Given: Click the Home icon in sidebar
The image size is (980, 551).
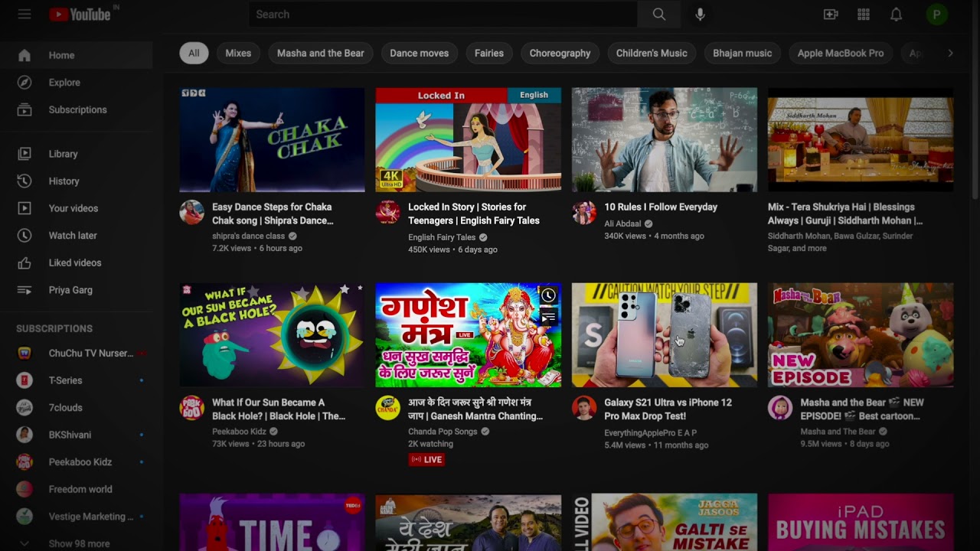Looking at the screenshot, I should 24,55.
